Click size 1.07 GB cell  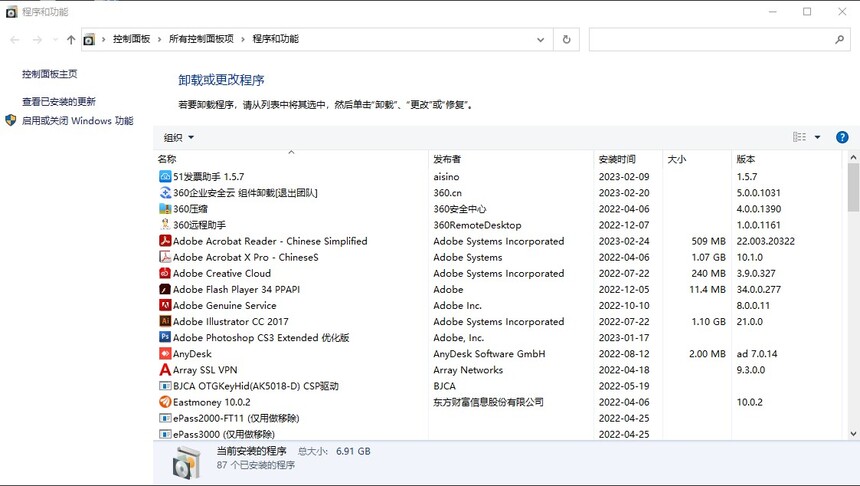tap(709, 257)
